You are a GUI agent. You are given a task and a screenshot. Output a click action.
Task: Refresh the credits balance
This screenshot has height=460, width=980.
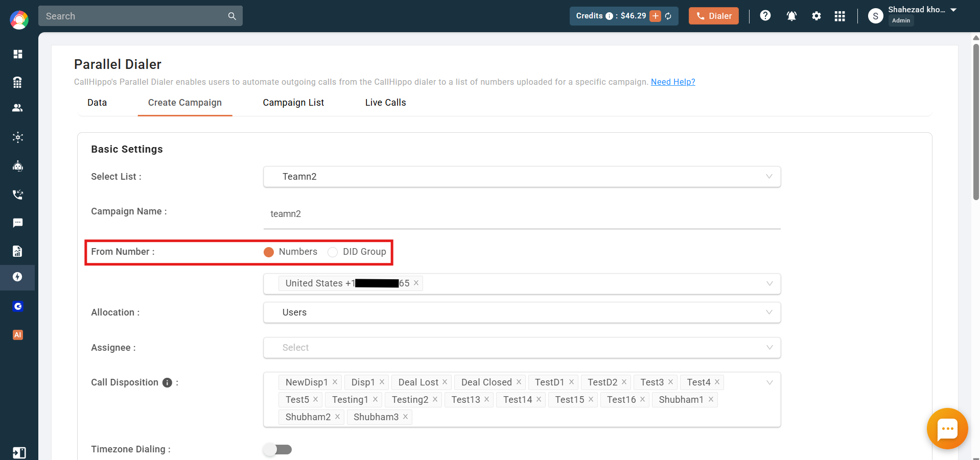668,16
